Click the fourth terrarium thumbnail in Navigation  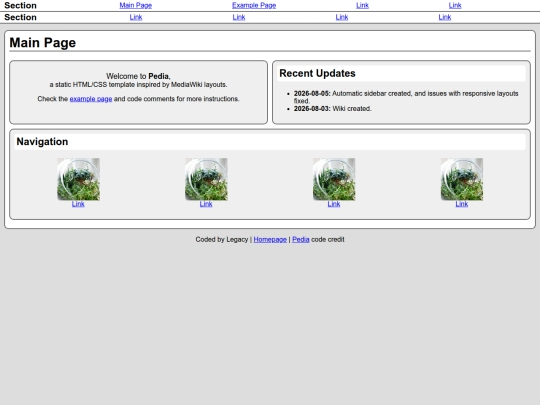point(462,179)
